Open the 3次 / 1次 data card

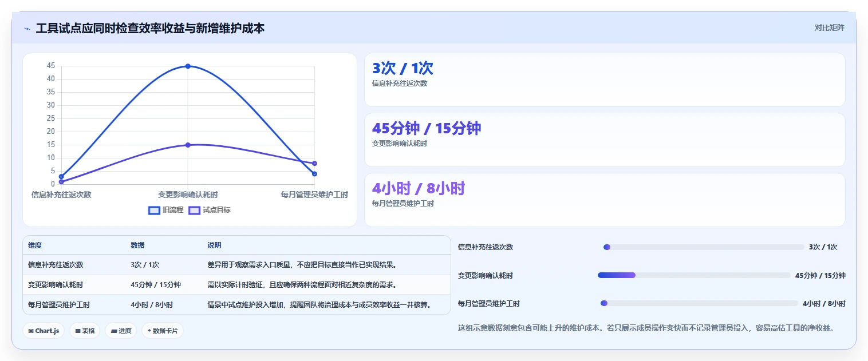point(605,80)
